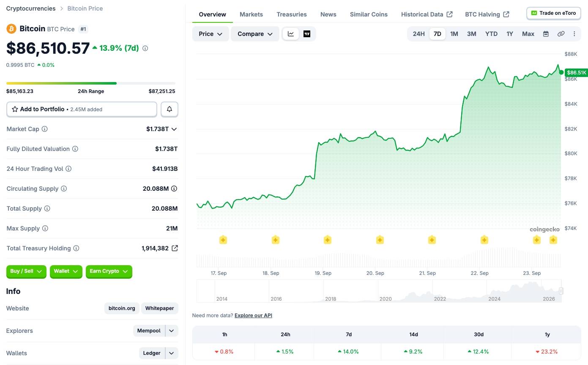This screenshot has height=365, width=588.
Task: Select the 24H time range
Action: click(418, 34)
